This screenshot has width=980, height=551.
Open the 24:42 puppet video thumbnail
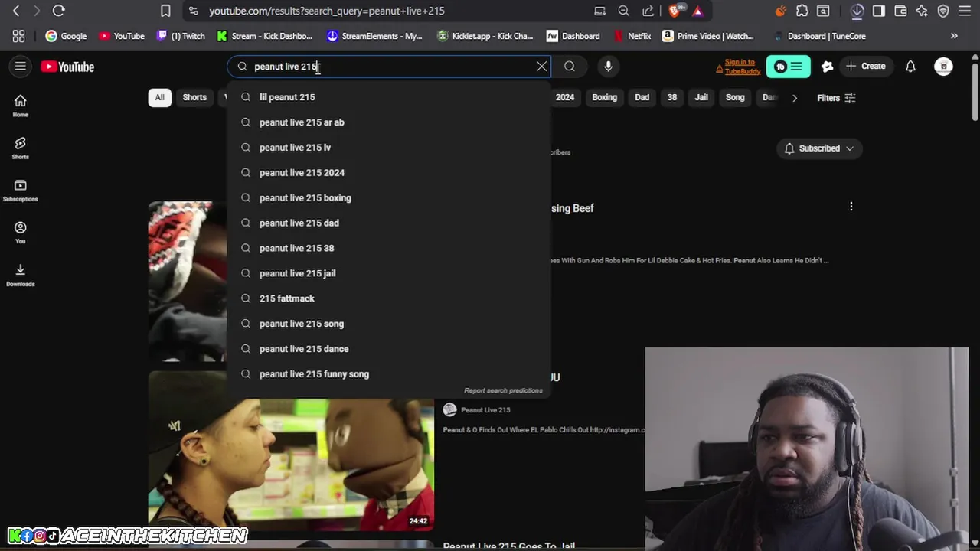tap(291, 452)
